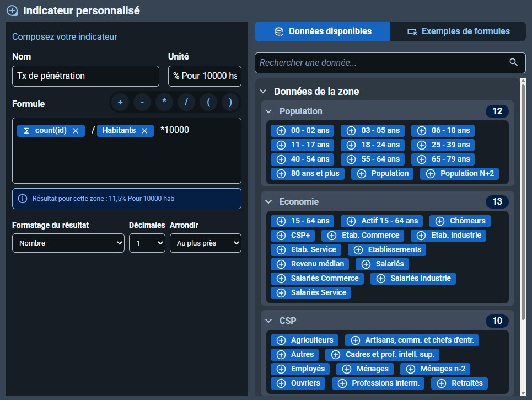This screenshot has height=400, width=532.
Task: Collapse the Population group
Action: pyautogui.click(x=268, y=111)
